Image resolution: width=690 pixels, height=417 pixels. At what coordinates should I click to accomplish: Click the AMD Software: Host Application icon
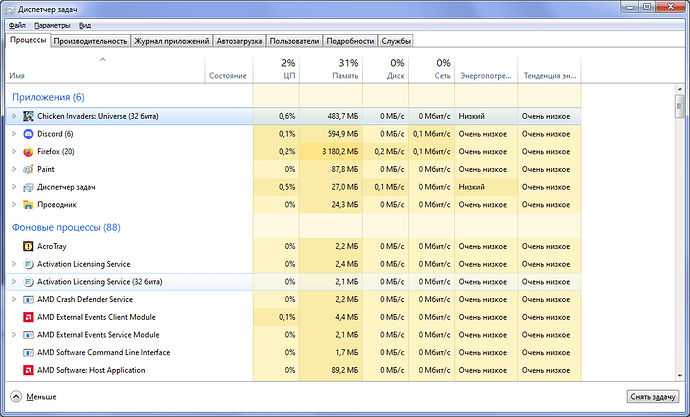click(x=28, y=370)
